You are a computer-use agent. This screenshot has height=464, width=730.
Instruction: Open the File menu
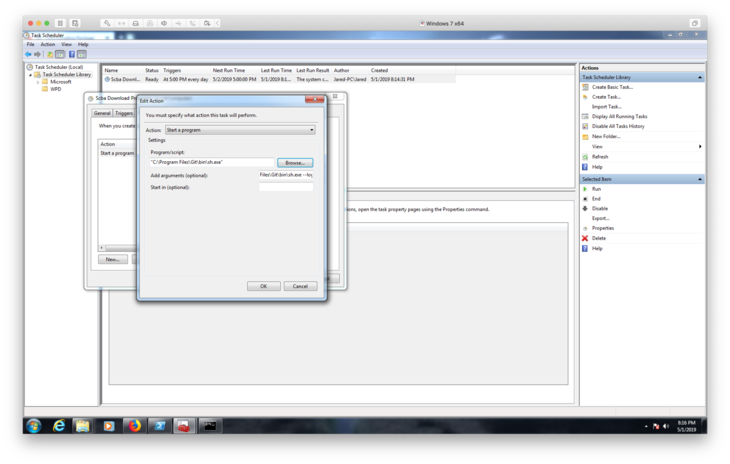coord(30,44)
